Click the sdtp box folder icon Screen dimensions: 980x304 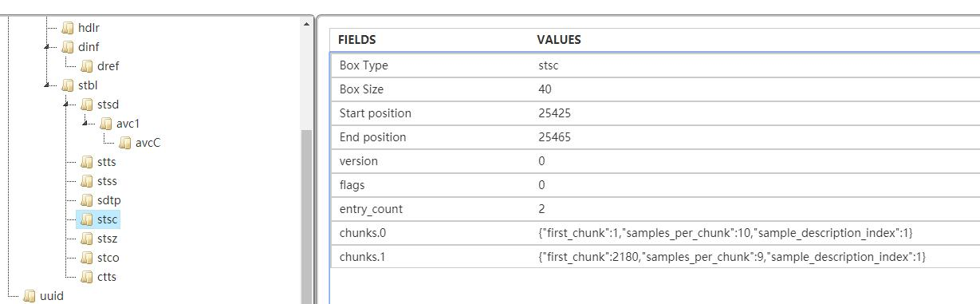[87, 200]
